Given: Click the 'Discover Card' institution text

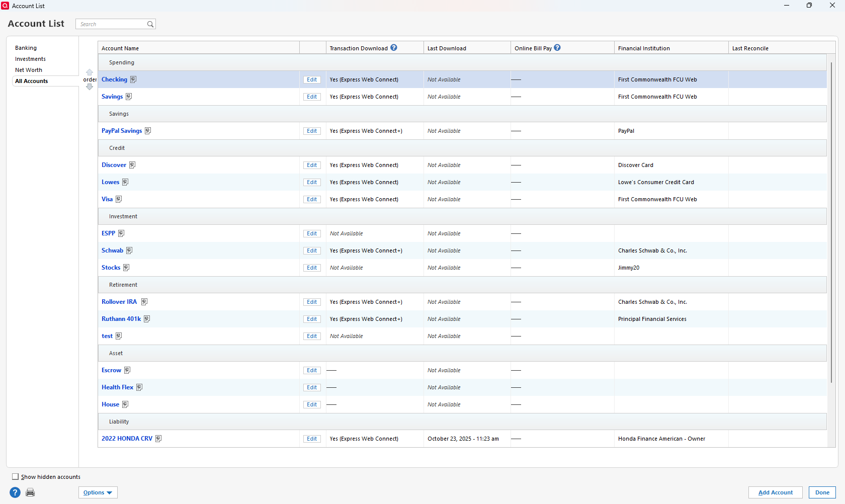Looking at the screenshot, I should (x=636, y=165).
